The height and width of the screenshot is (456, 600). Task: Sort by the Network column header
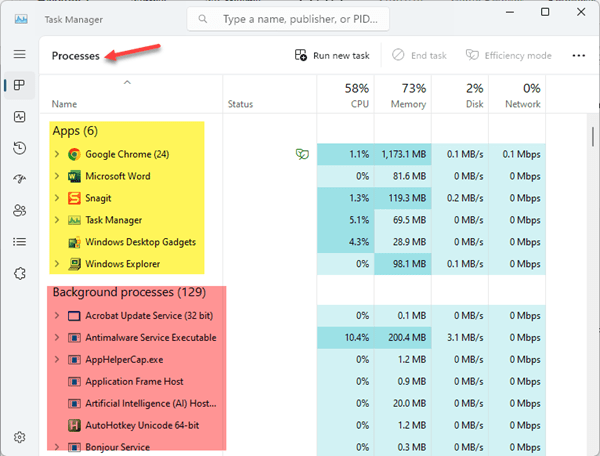(x=517, y=94)
